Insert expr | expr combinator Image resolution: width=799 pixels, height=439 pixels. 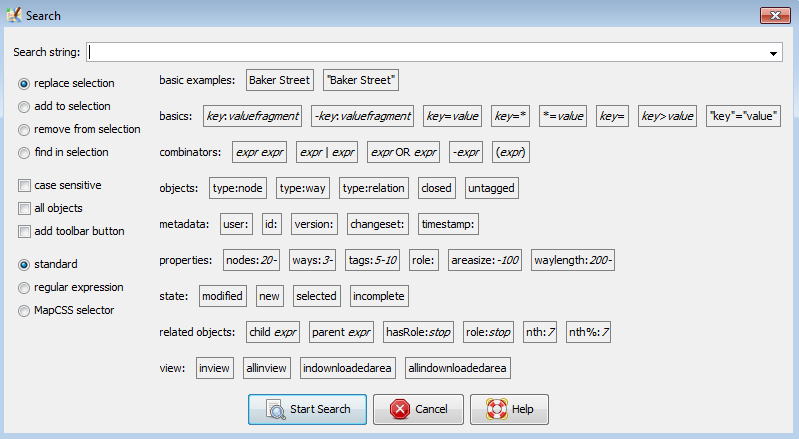[327, 152]
